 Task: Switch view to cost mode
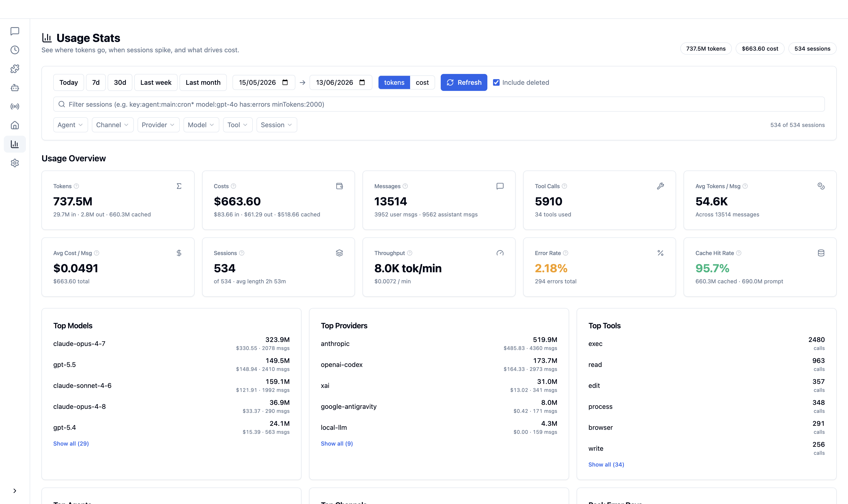[422, 82]
